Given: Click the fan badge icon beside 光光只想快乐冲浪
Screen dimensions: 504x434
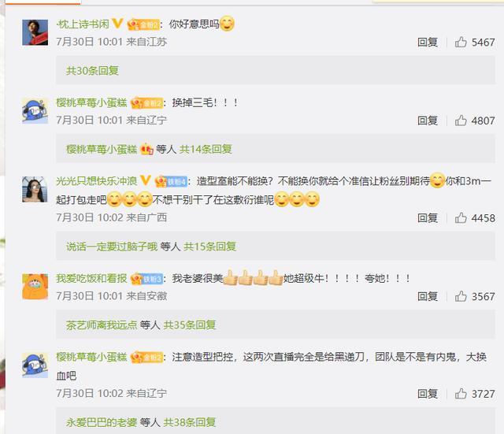Looking at the screenshot, I should tap(170, 181).
